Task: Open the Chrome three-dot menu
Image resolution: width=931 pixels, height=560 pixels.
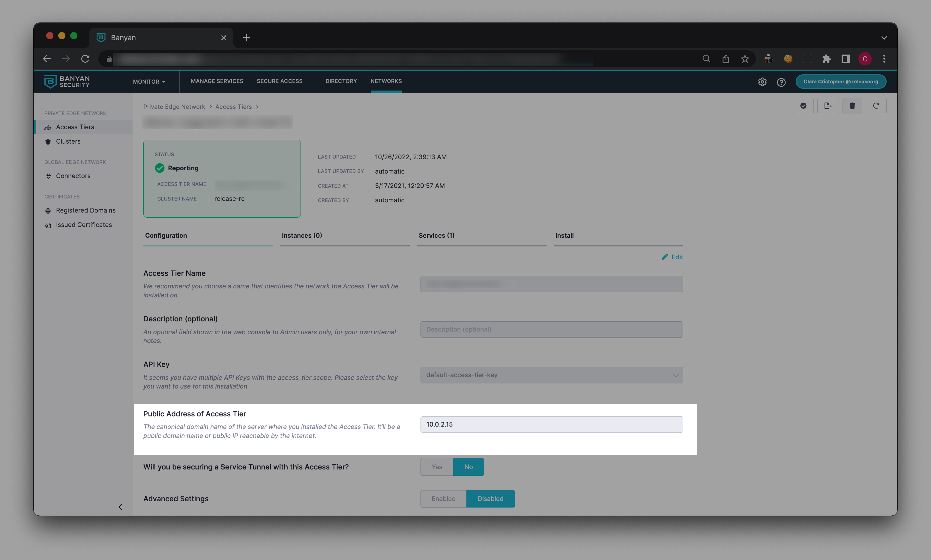Action: tap(884, 59)
